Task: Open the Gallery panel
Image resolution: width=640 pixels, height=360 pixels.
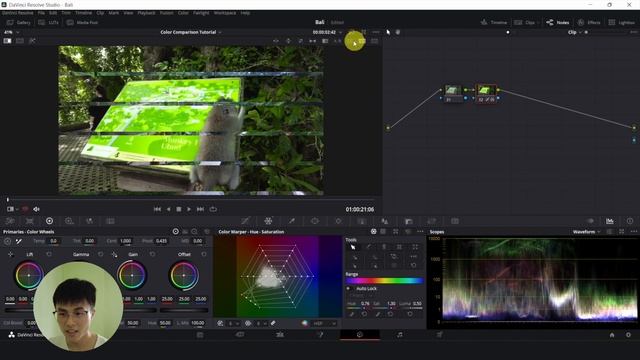Action: click(19, 22)
